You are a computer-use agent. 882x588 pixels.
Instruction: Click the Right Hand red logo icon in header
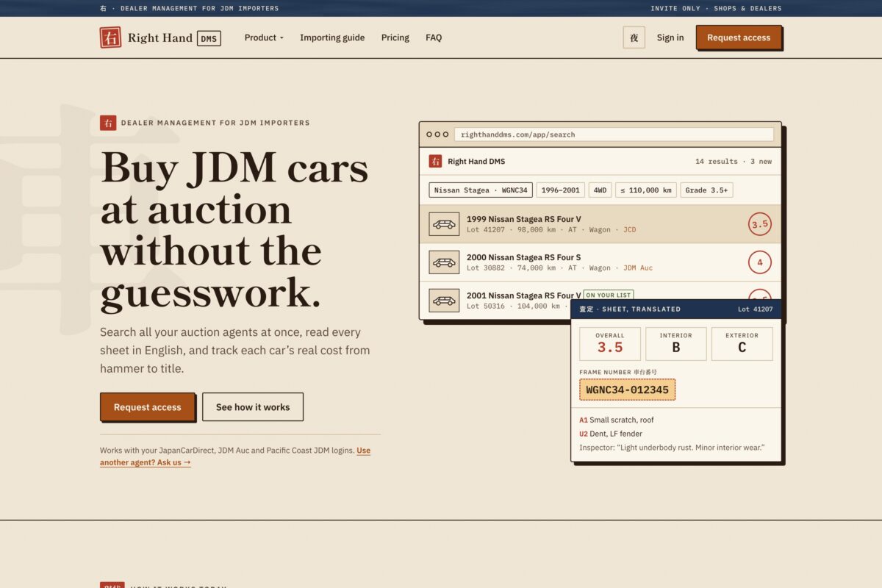tap(110, 37)
